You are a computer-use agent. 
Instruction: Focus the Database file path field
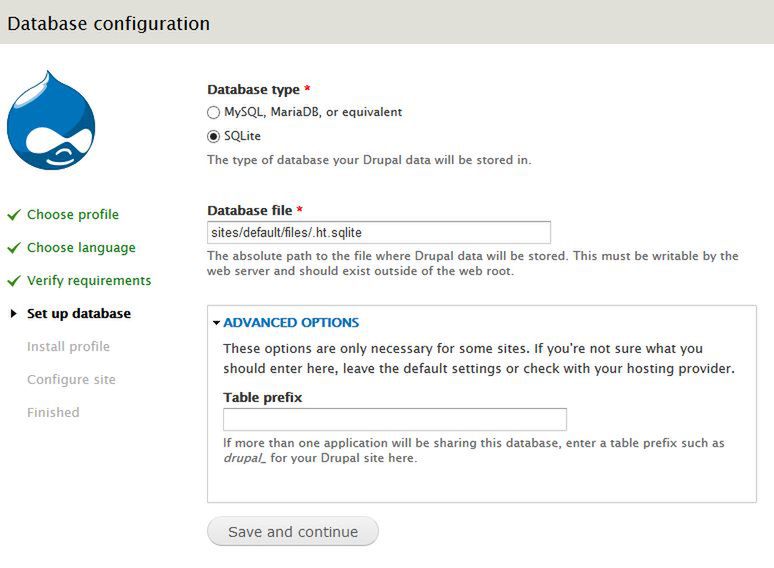379,232
